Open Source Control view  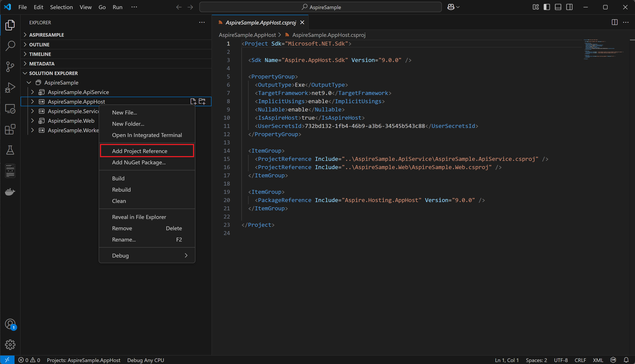point(10,67)
